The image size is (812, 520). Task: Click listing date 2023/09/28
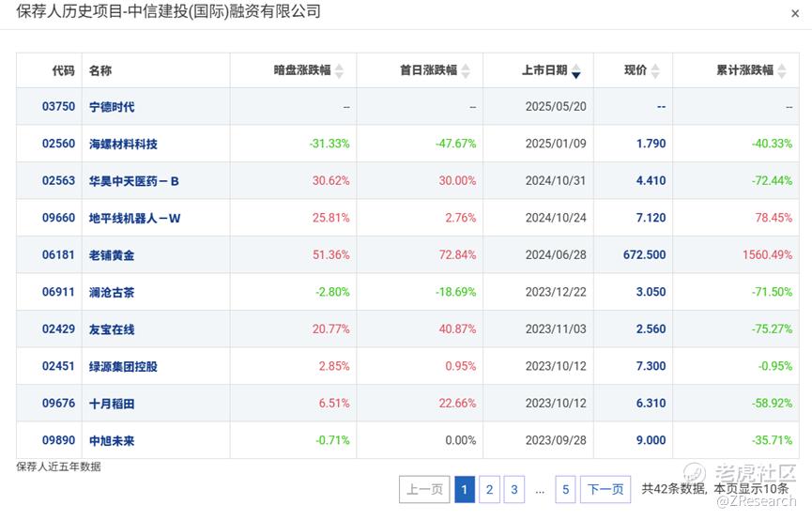tap(556, 440)
